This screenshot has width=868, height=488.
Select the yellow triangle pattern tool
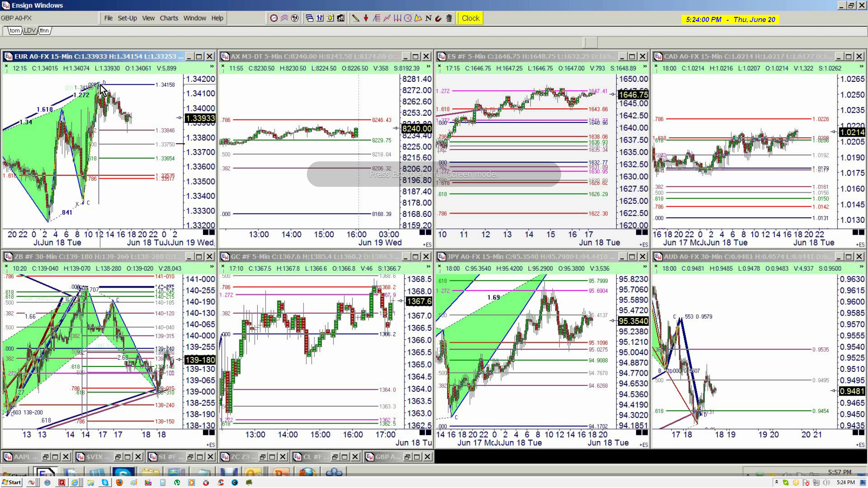point(418,18)
